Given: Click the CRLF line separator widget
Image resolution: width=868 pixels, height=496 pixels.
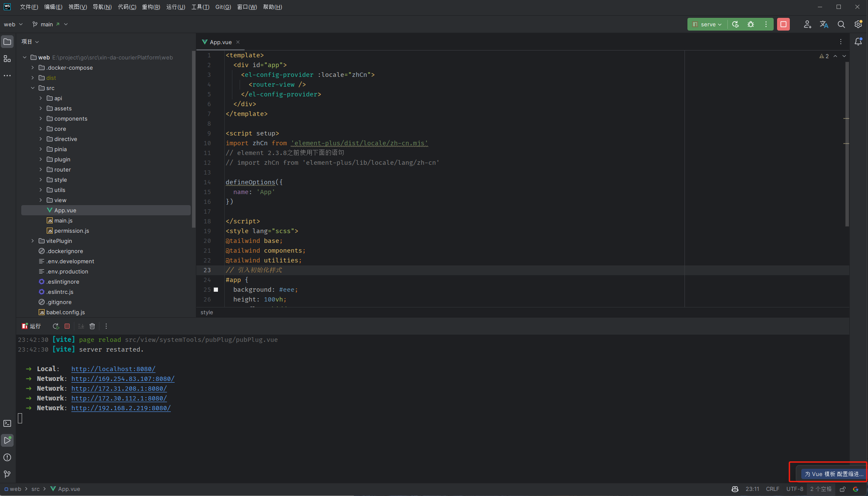Looking at the screenshot, I should [772, 489].
